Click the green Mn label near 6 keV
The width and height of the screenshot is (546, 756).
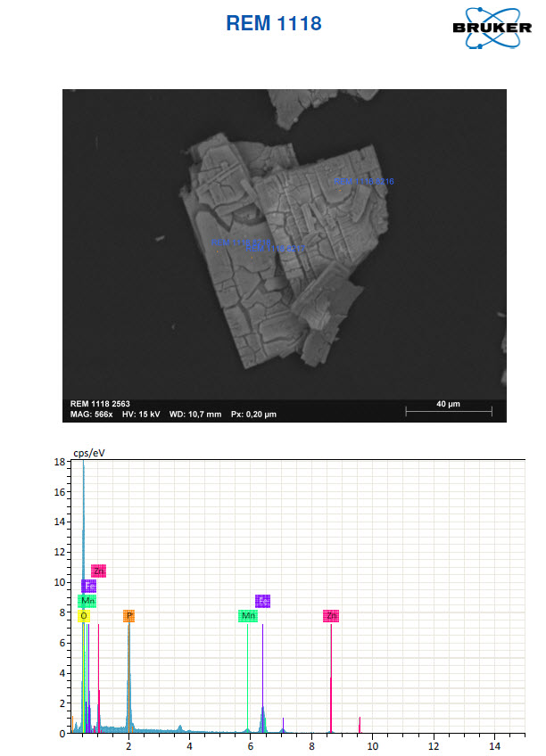click(x=248, y=616)
